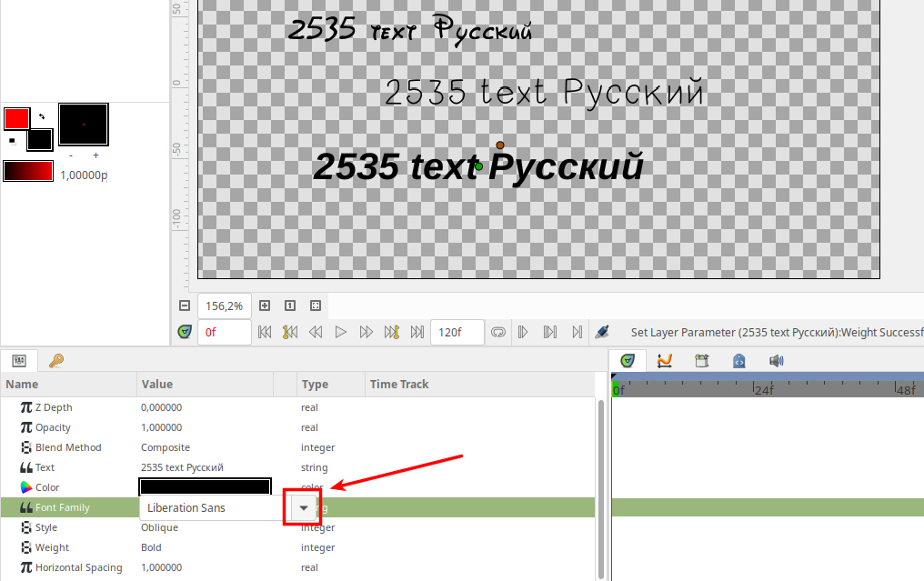Click the zoom out minus icon
This screenshot has height=581, width=924.
coord(185,306)
